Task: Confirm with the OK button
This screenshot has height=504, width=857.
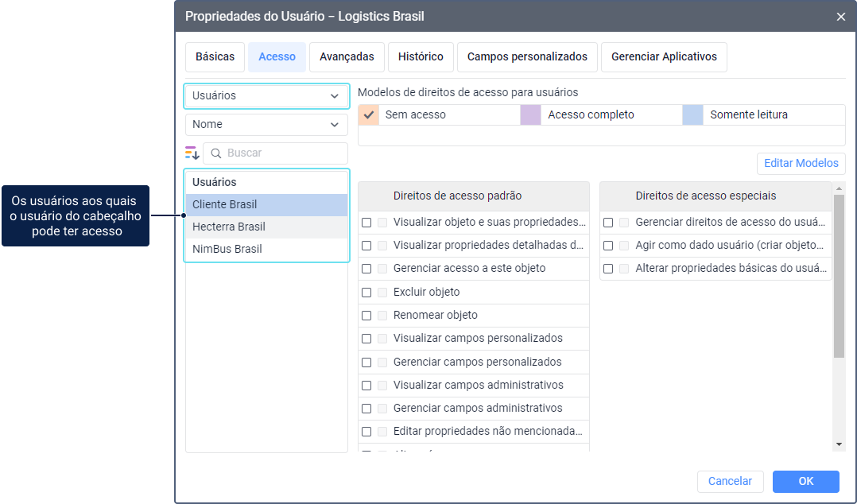Action: [x=805, y=482]
